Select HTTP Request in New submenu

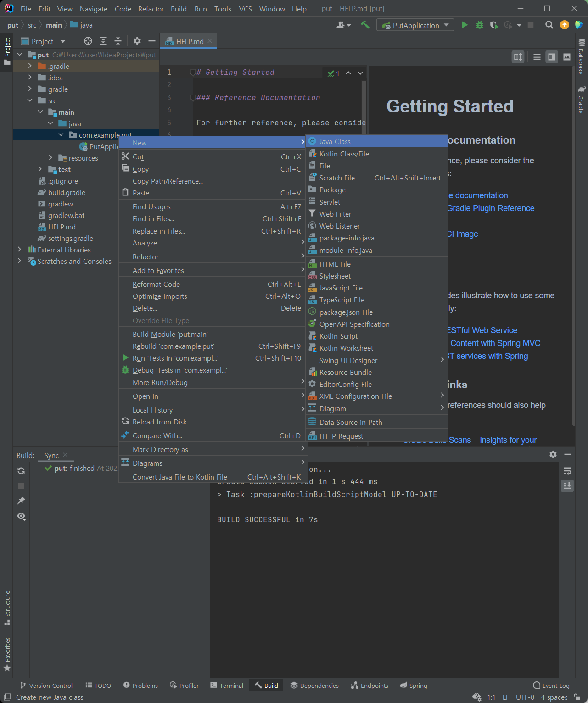point(376,436)
